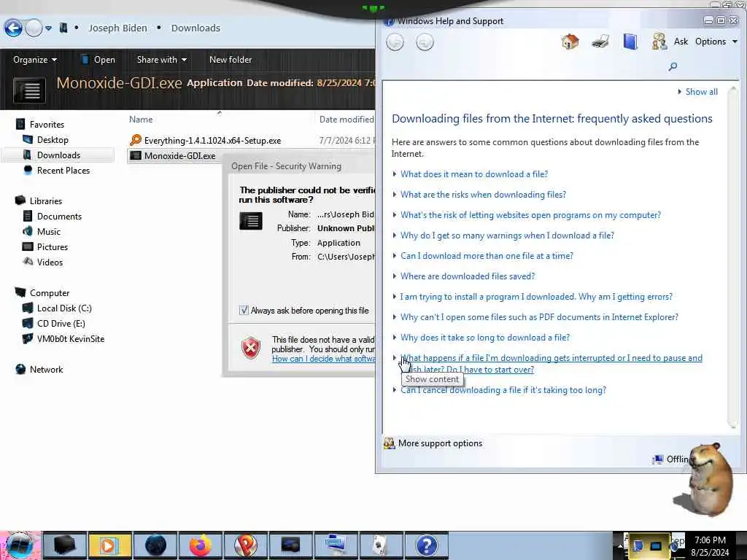Expand Why am I getting errors question

(536, 297)
